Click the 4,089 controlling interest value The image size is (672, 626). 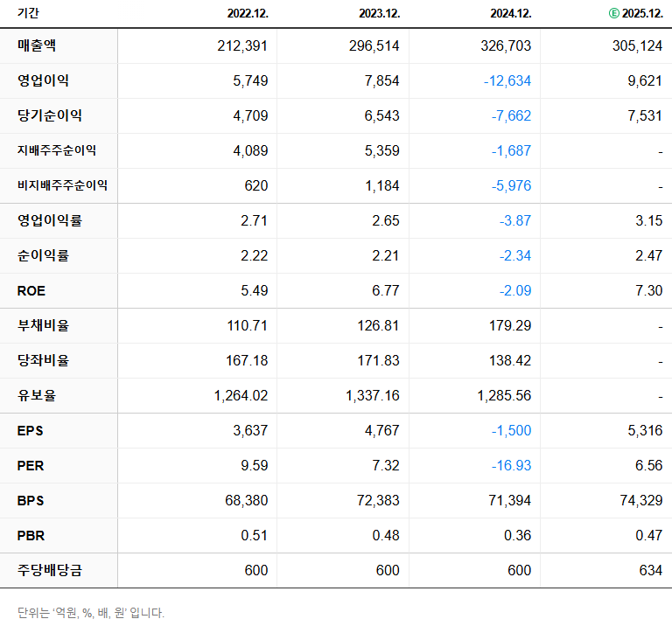(250, 150)
